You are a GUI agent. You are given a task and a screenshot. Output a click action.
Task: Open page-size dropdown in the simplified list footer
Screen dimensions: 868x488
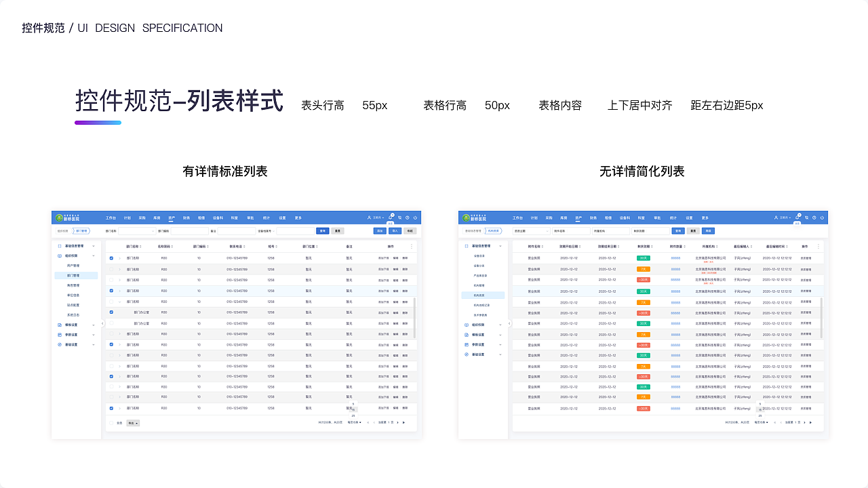[x=762, y=422]
